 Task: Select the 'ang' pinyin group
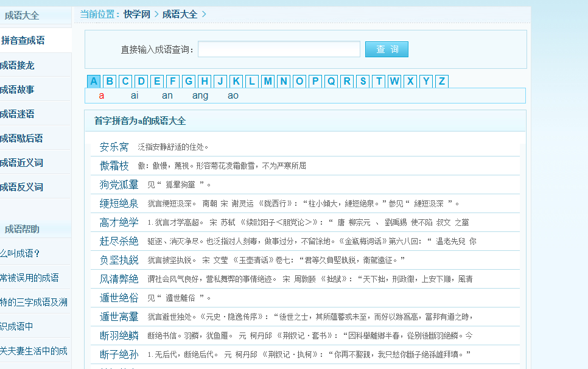(200, 96)
